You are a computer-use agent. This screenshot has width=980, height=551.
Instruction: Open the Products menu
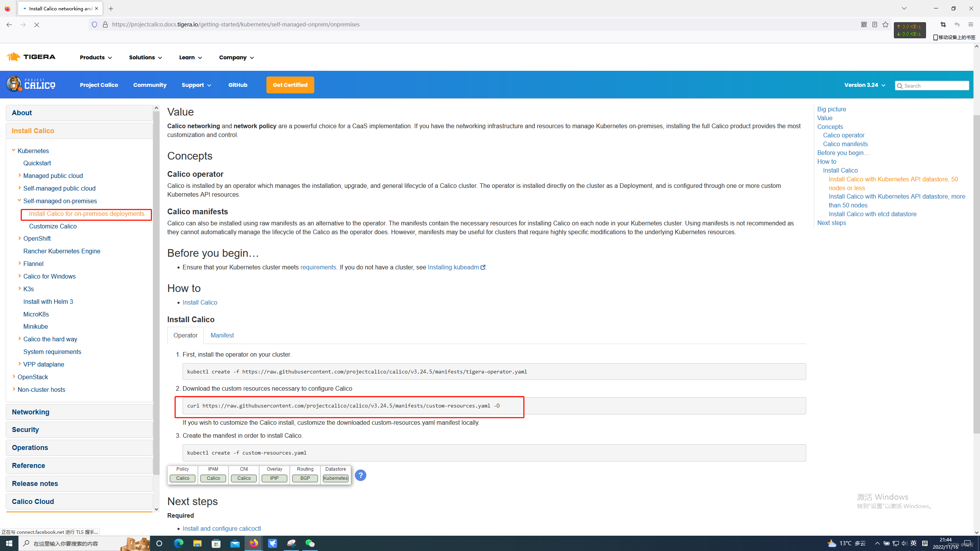click(96, 57)
